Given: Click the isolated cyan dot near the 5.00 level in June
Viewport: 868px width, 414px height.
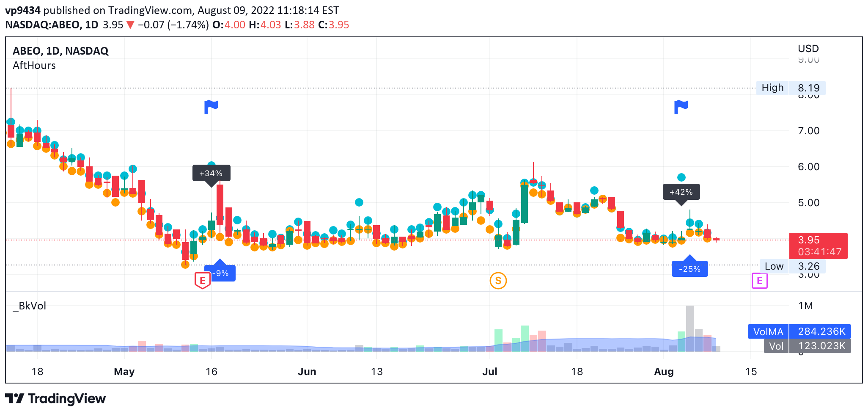Looking at the screenshot, I should (359, 202).
